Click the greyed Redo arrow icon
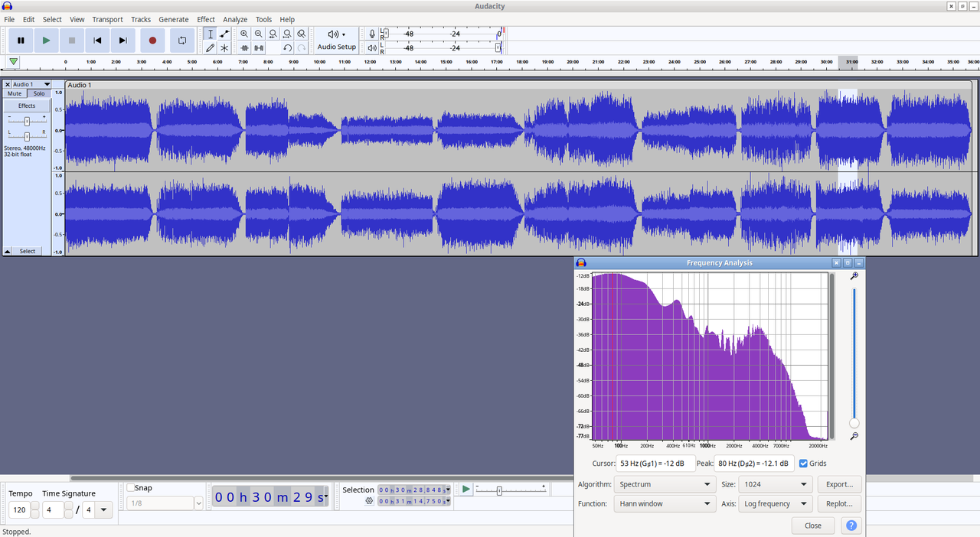This screenshot has height=537, width=980. pos(302,47)
